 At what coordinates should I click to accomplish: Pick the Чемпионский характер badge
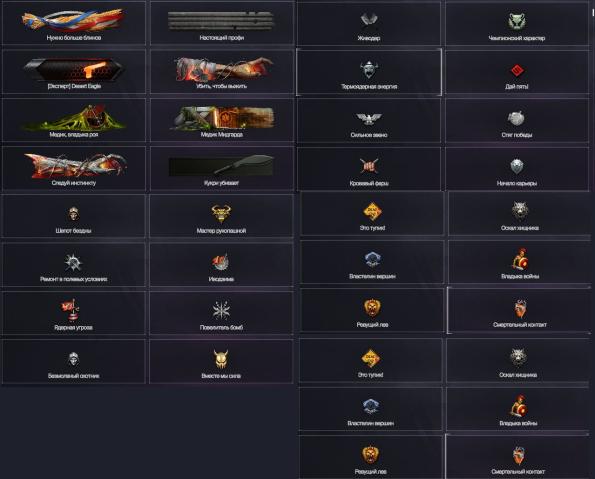(x=517, y=24)
